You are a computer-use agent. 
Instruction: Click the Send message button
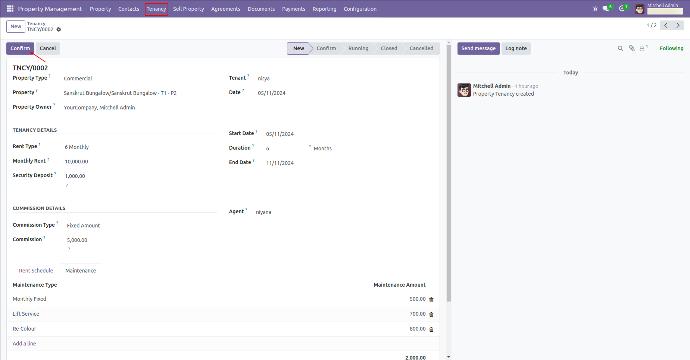click(478, 48)
